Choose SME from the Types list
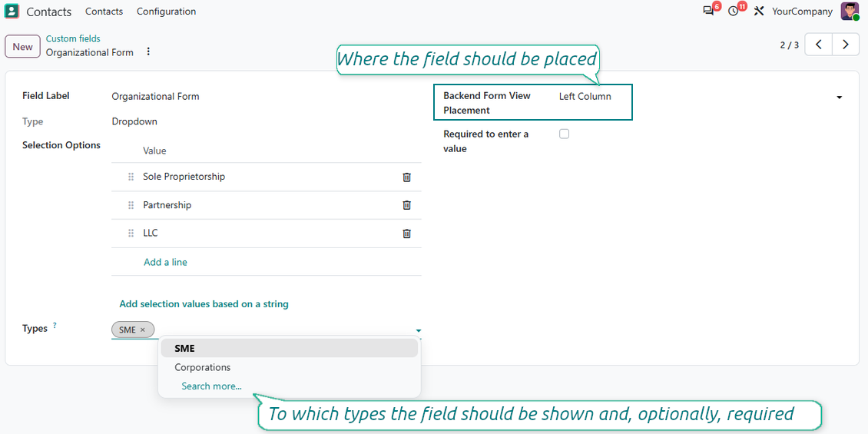 pos(288,348)
